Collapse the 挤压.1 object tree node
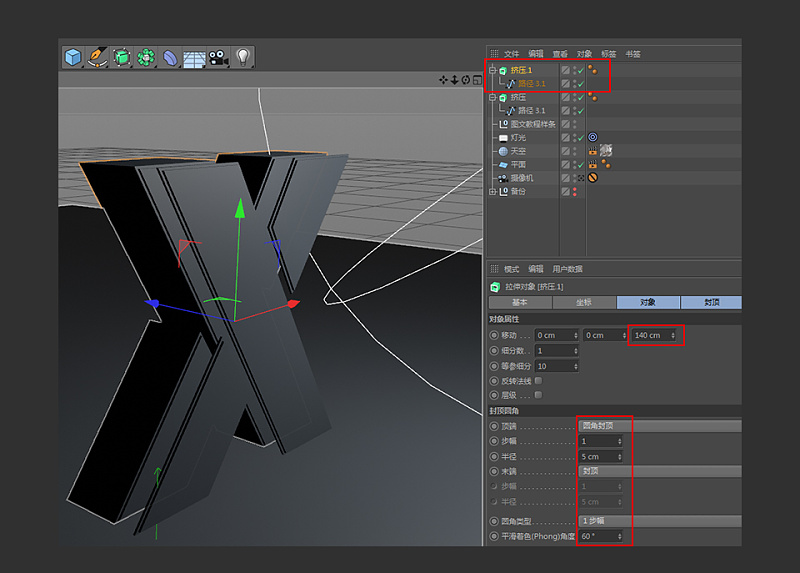 point(492,70)
